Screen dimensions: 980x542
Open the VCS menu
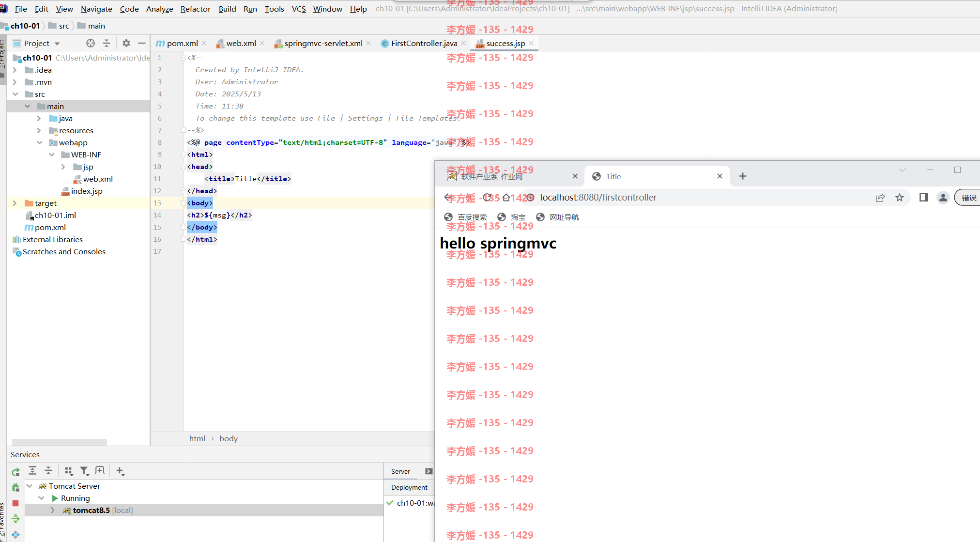click(299, 9)
